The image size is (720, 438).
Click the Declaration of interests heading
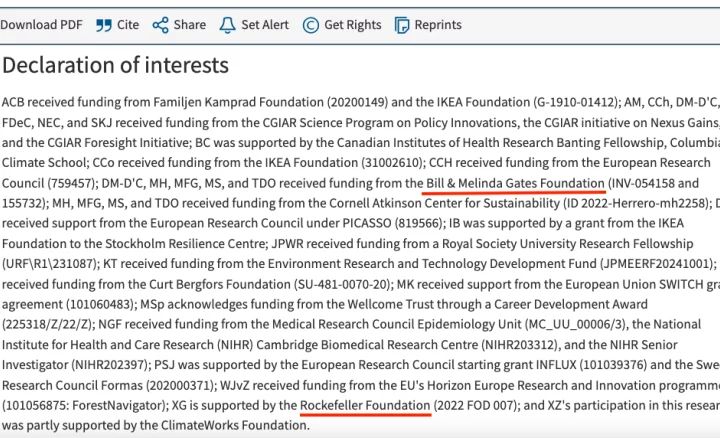(x=115, y=66)
